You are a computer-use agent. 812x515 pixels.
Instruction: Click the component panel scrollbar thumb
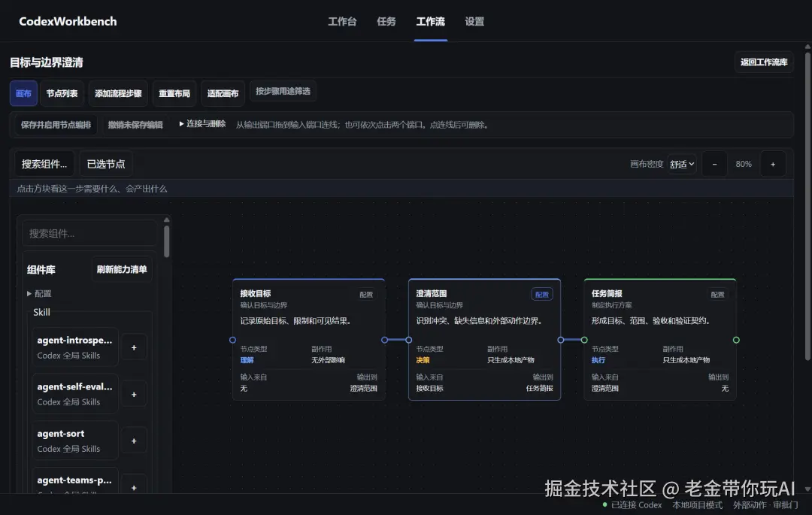(166, 241)
